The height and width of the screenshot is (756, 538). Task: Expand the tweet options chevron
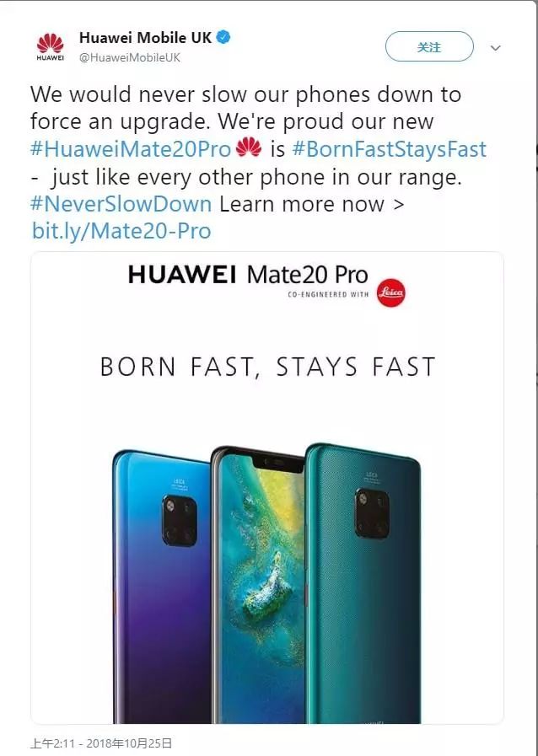[x=496, y=48]
